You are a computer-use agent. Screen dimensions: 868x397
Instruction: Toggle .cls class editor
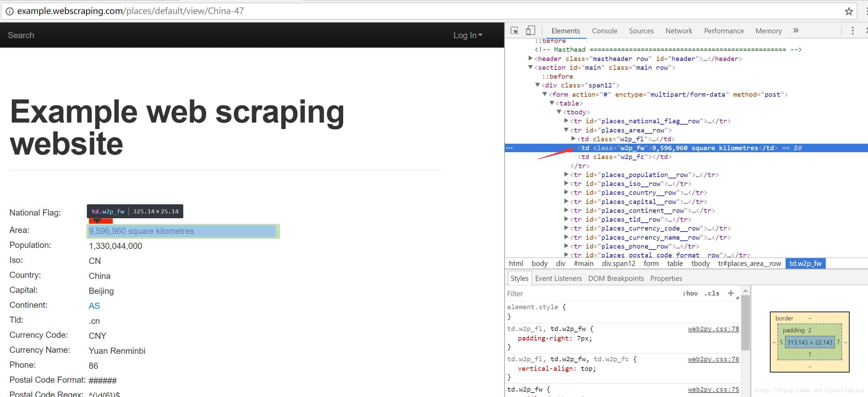pyautogui.click(x=712, y=293)
